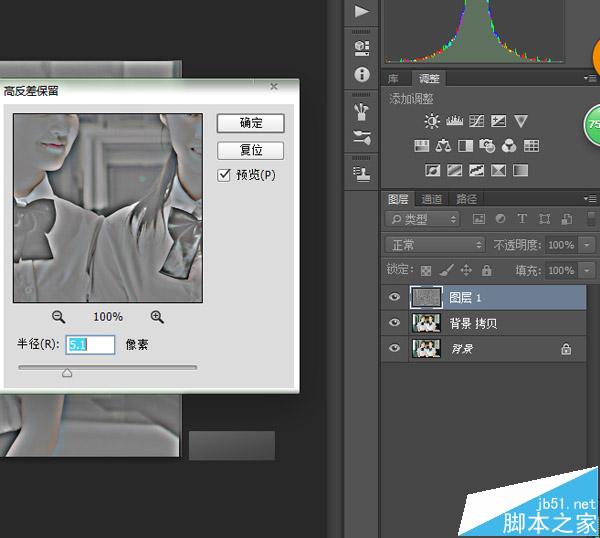Lock layer position with move icon
The image size is (600, 538).
click(x=466, y=271)
